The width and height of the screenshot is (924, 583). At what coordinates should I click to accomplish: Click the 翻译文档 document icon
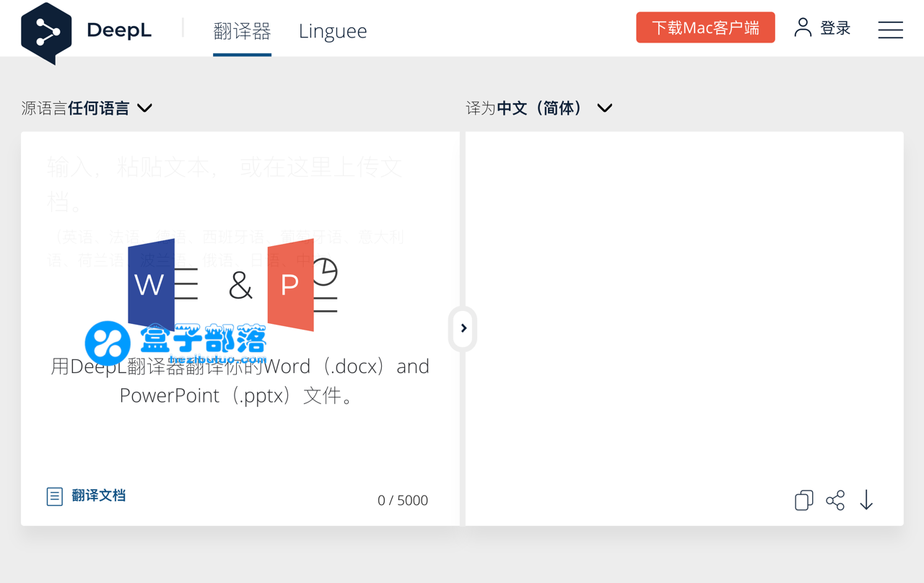pos(54,496)
